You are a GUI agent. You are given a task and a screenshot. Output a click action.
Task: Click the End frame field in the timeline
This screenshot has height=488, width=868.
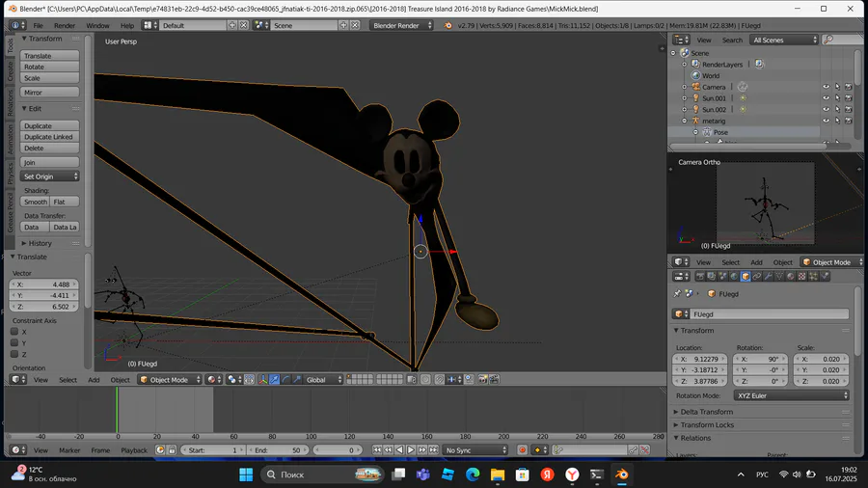(278, 449)
